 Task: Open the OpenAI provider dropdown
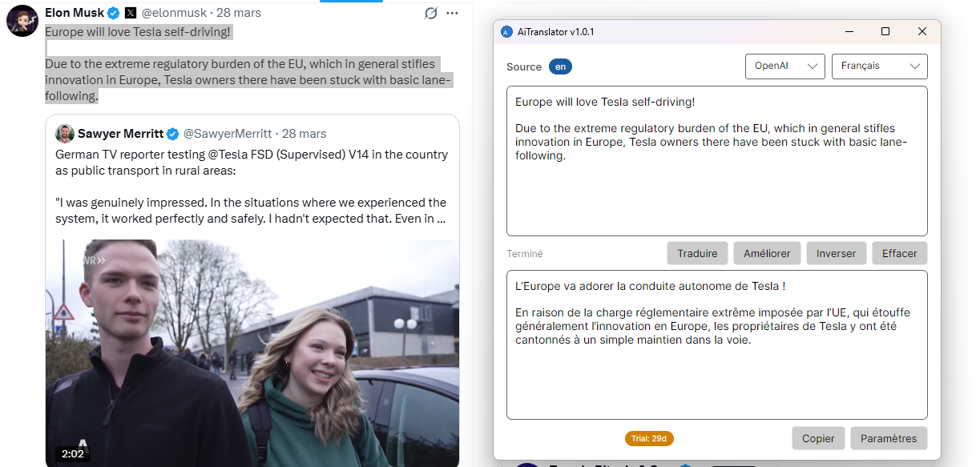[784, 66]
